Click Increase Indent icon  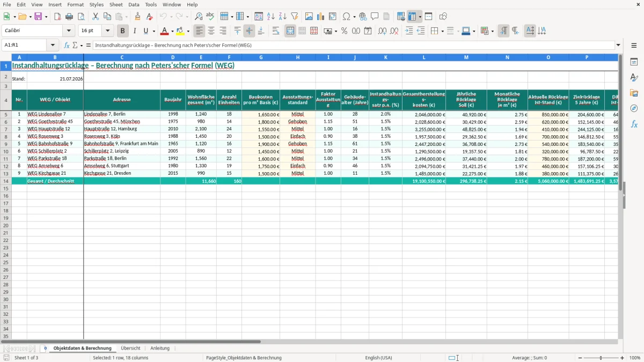(x=409, y=31)
